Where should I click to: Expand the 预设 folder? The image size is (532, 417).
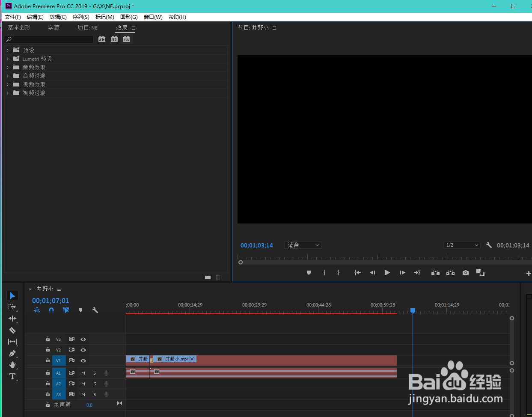(7, 50)
